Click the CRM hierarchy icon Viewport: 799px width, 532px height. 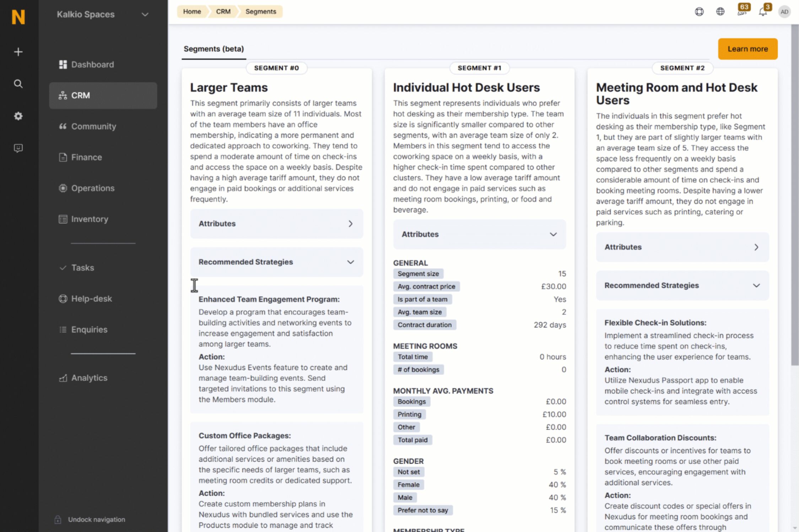click(x=63, y=95)
